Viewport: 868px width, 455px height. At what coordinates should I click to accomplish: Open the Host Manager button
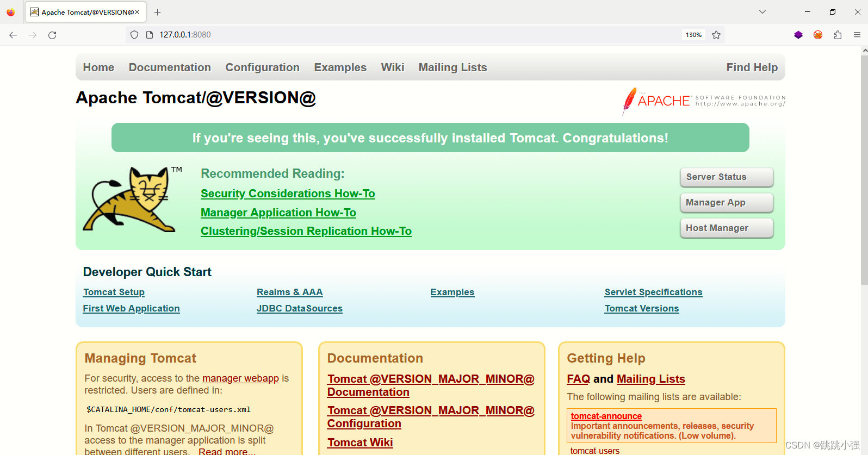727,228
